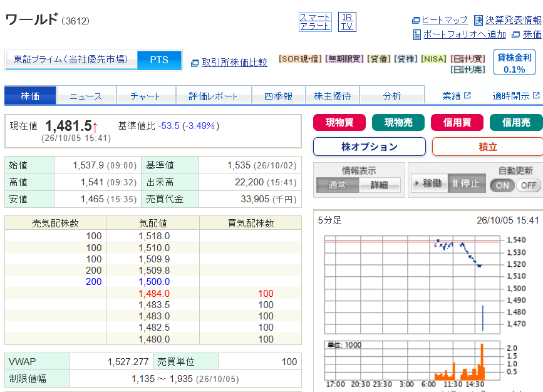Turn auto update OFF
Screen dimensions: 543x392
click(x=529, y=185)
